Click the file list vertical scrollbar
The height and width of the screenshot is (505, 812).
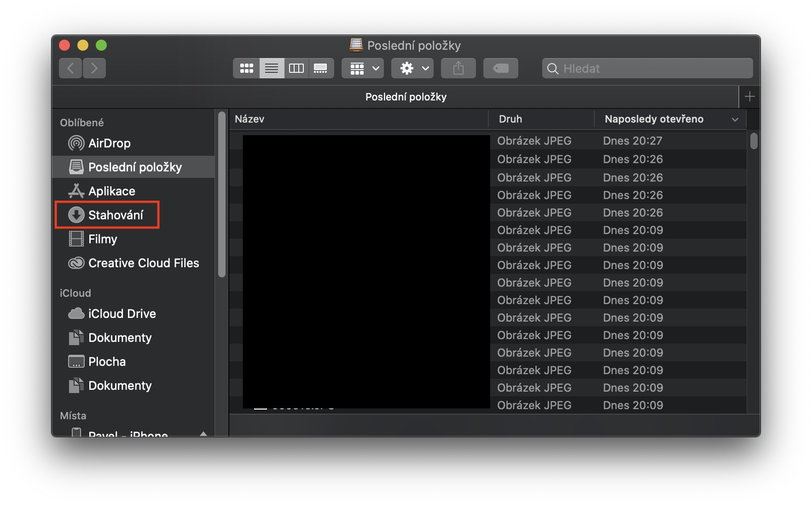point(754,141)
